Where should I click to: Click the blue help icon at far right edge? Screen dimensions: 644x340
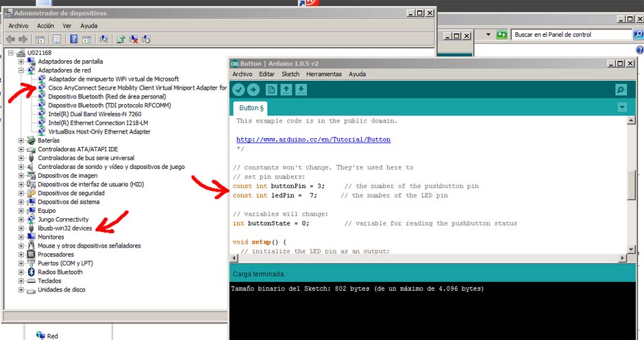point(640,50)
